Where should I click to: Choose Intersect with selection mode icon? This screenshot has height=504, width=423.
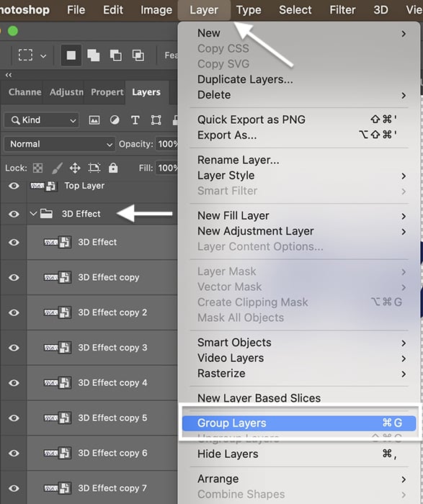(x=138, y=55)
